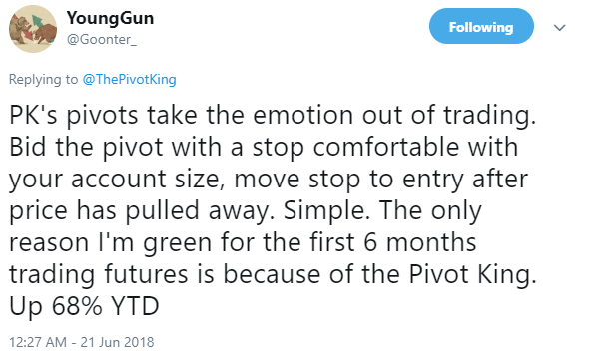Click 'your account size' in the tweet
591x364 pixels.
[x=115, y=180]
